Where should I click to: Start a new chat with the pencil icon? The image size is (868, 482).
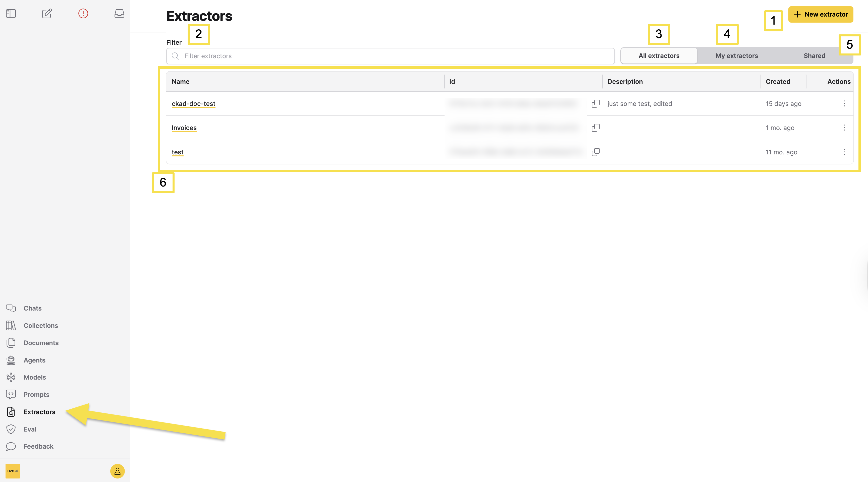tap(47, 14)
